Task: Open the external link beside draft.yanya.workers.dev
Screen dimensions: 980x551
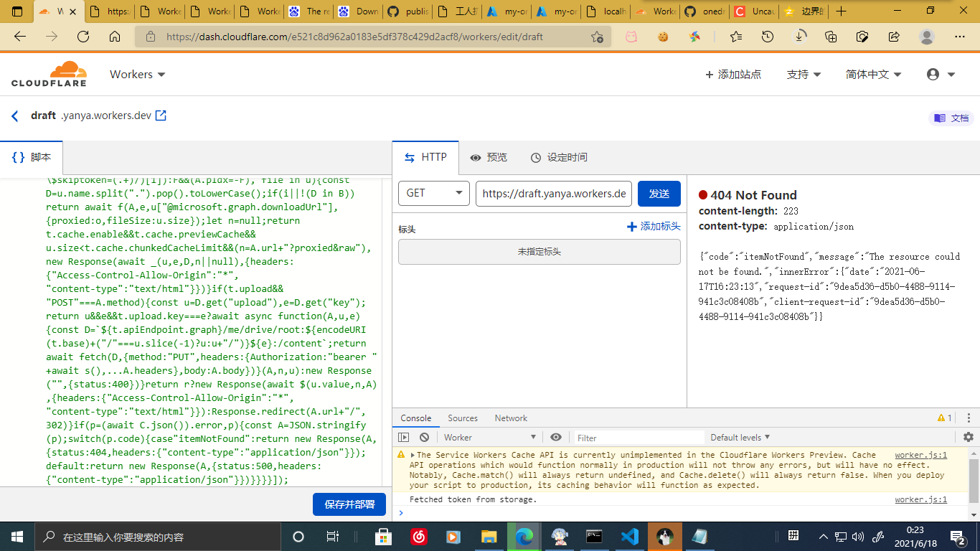Action: tap(161, 115)
